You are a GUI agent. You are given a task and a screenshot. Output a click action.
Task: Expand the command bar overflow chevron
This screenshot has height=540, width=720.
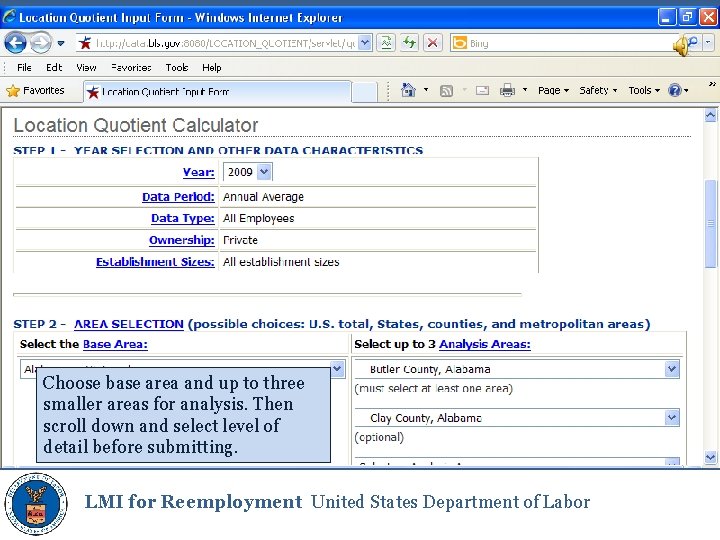coord(712,84)
